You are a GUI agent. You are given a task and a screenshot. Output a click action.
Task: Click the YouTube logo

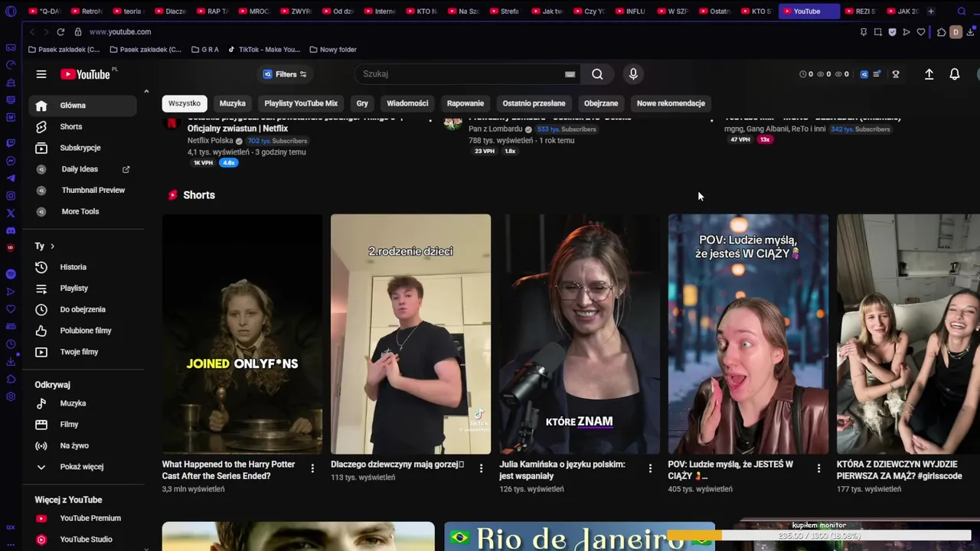[x=85, y=74]
